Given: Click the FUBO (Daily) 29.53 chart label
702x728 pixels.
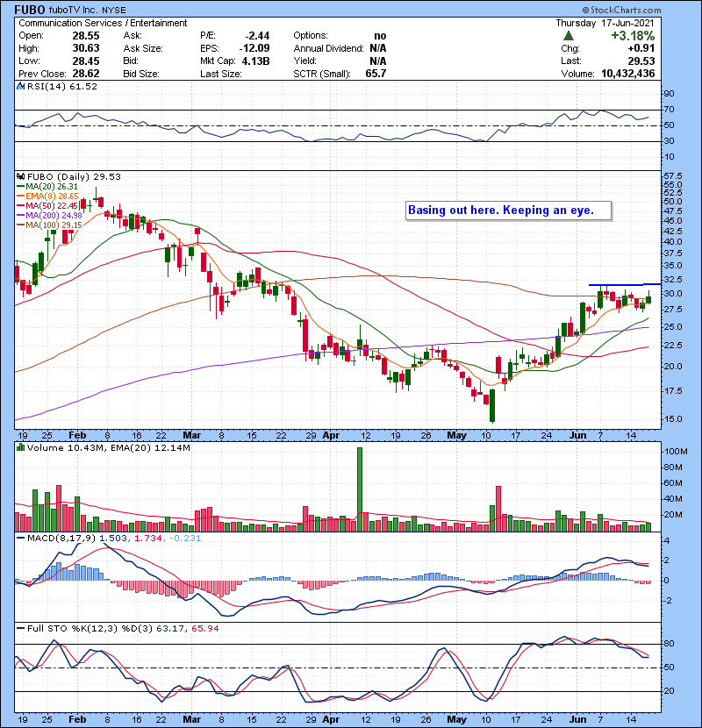Looking at the screenshot, I should coord(74,176).
